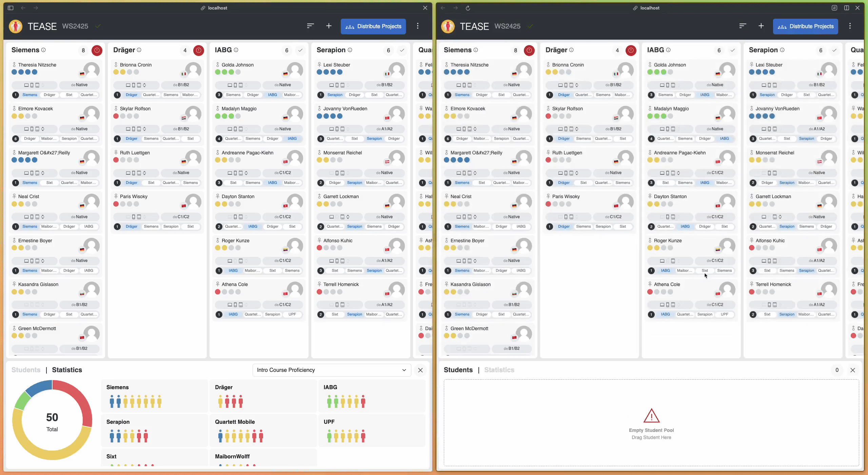Click info icon next to Dräger title, left window

pos(139,50)
